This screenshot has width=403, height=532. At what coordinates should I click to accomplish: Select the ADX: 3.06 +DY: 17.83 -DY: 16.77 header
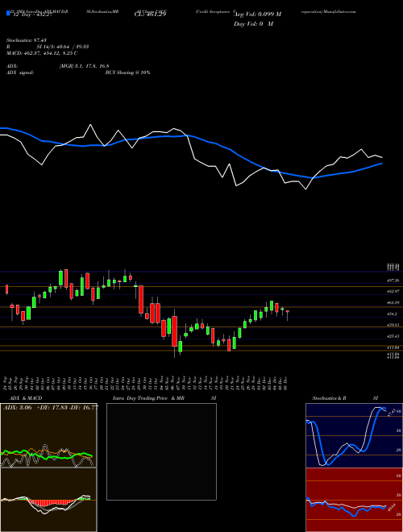tap(51, 407)
